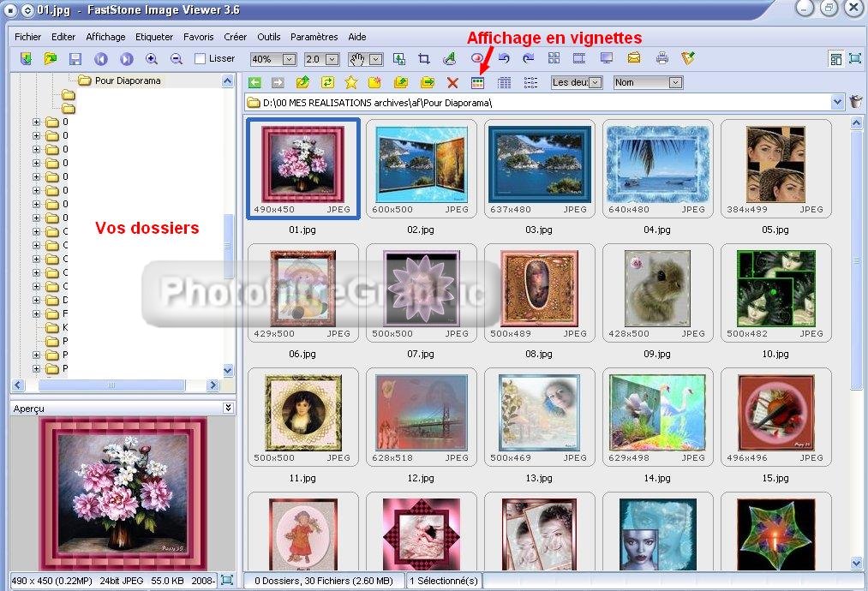Select the Pour Diaporama folder in tree
The width and height of the screenshot is (868, 591).
pos(127,81)
